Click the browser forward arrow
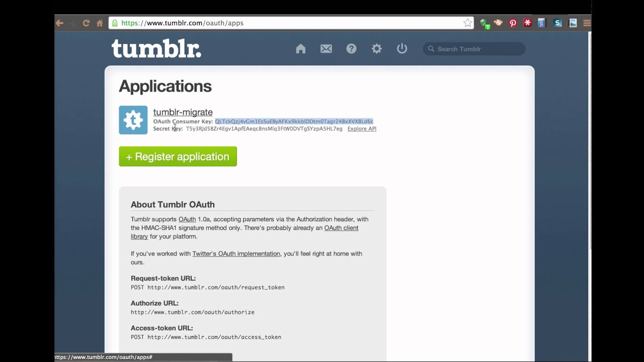This screenshot has width=644, height=362. (x=72, y=23)
